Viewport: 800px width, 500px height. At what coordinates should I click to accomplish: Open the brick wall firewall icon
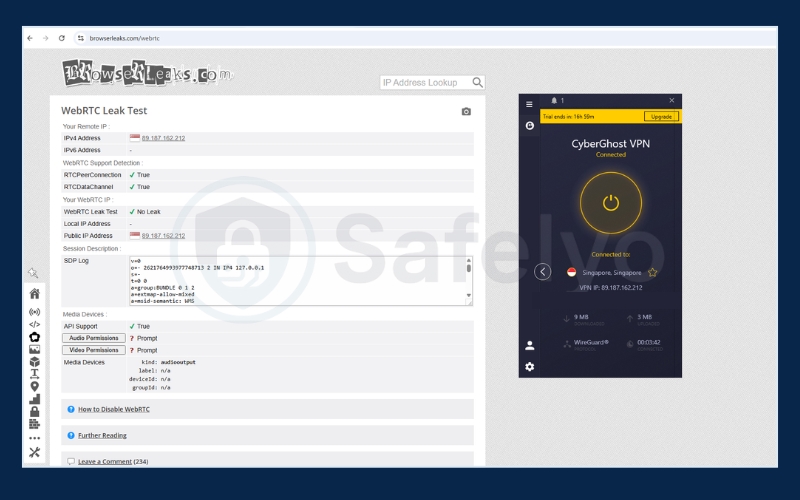(x=35, y=423)
